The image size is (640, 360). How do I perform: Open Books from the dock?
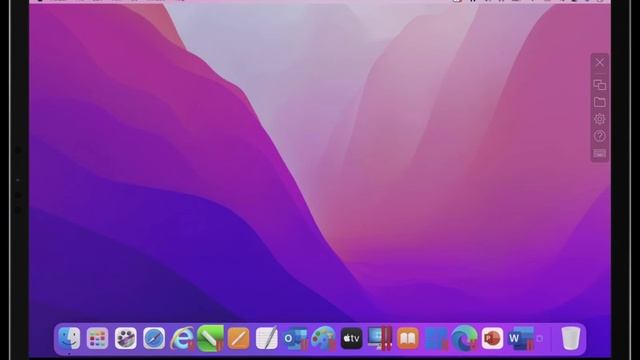coord(408,338)
